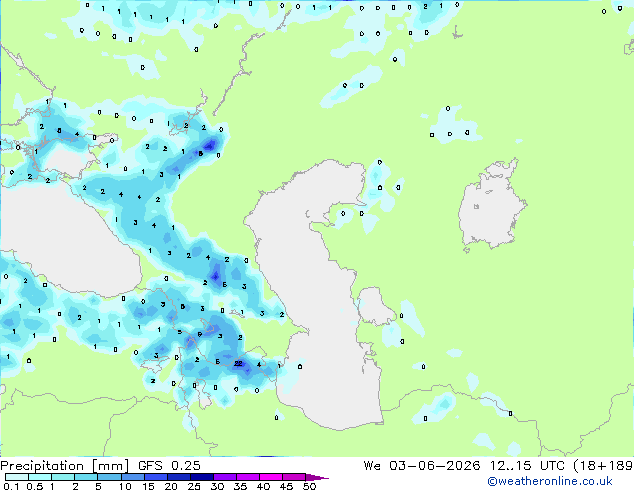Click the "We 03-06-2026" date text

(x=422, y=466)
